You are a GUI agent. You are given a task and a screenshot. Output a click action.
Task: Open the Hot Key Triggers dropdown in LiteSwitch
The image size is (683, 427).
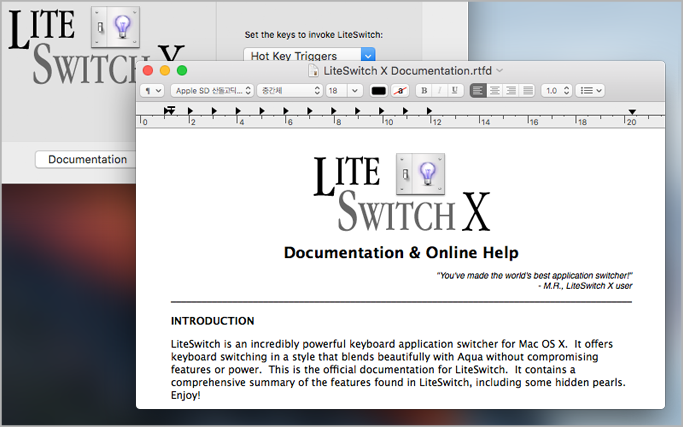tap(309, 55)
